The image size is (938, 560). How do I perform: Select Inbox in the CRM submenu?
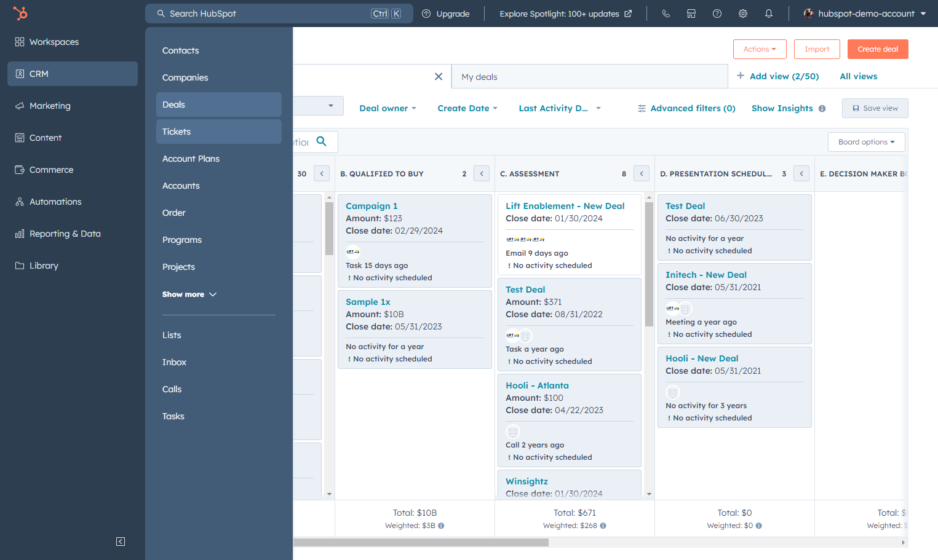click(219, 362)
